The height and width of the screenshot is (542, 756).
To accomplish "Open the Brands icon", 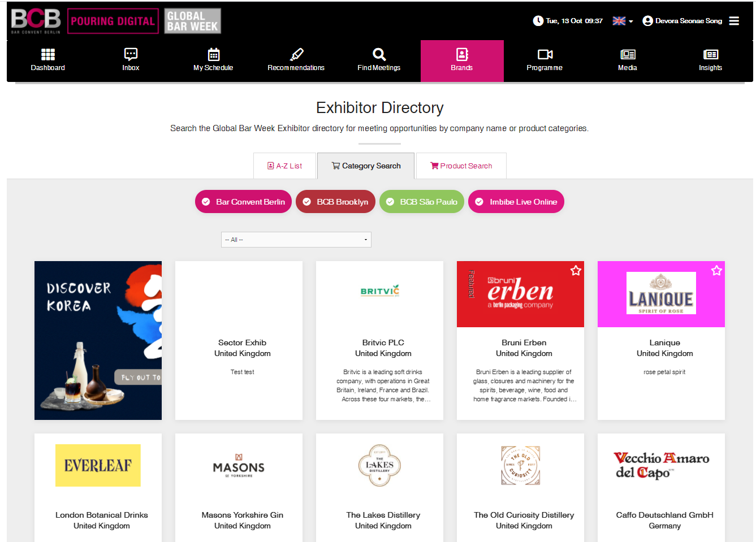I will coord(462,54).
